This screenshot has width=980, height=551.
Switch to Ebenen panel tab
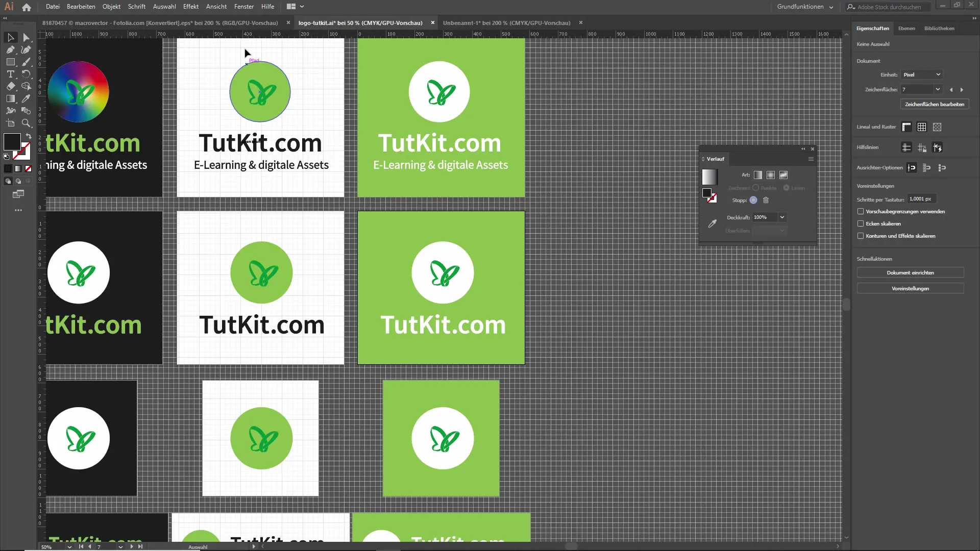click(x=906, y=29)
